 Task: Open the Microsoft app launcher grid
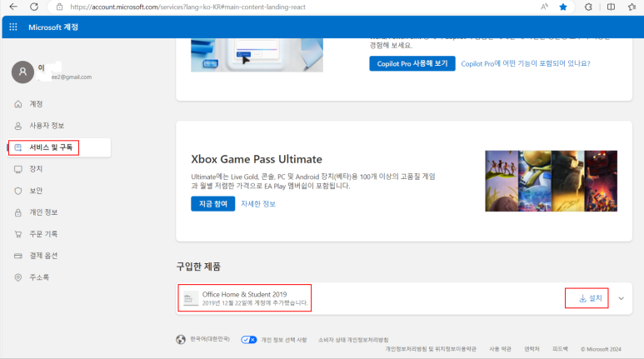point(13,27)
